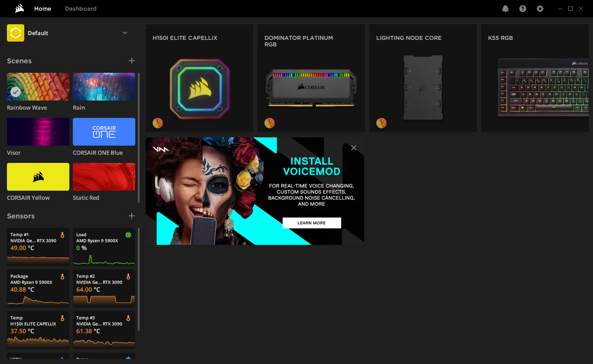Click the 37.50 °C temperature value
Screen dimensions: 593x364
click(x=22, y=331)
